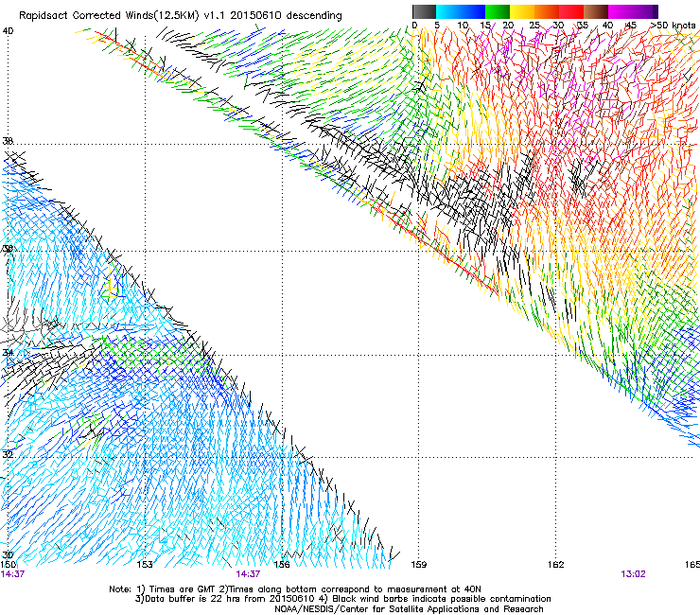Click the latitude 32 axis label
The width and height of the screenshot is (700, 615).
pyautogui.click(x=8, y=455)
